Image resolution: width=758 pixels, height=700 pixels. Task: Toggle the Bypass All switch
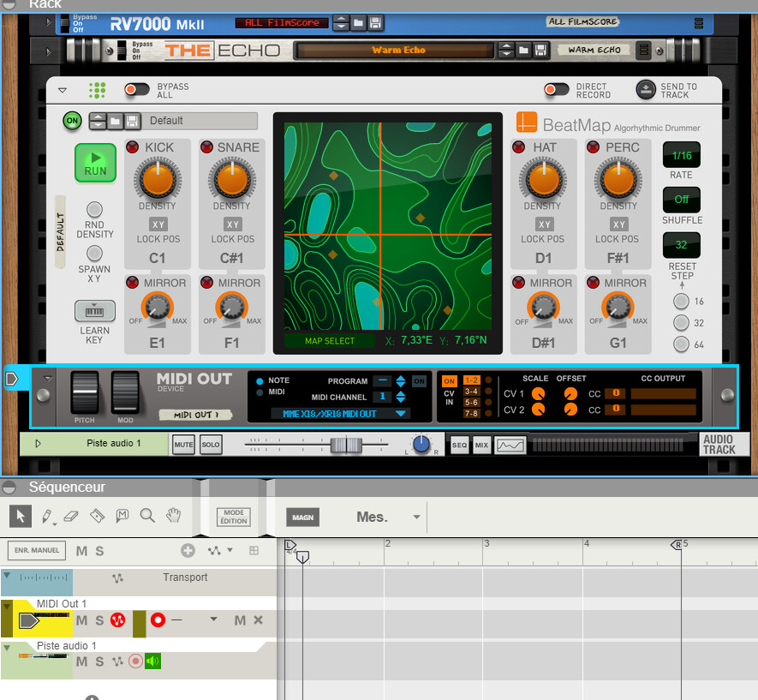pyautogui.click(x=136, y=89)
